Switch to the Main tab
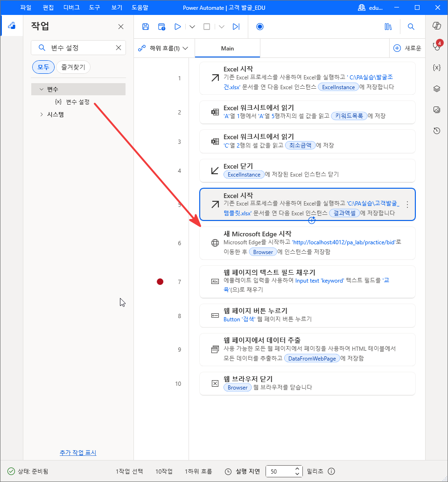448x482 pixels. click(228, 48)
